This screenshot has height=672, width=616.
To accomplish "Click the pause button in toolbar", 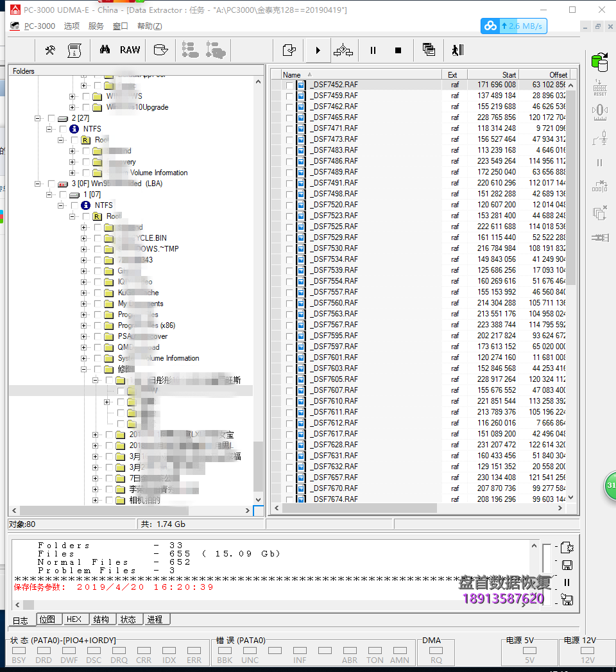I will 373,50.
